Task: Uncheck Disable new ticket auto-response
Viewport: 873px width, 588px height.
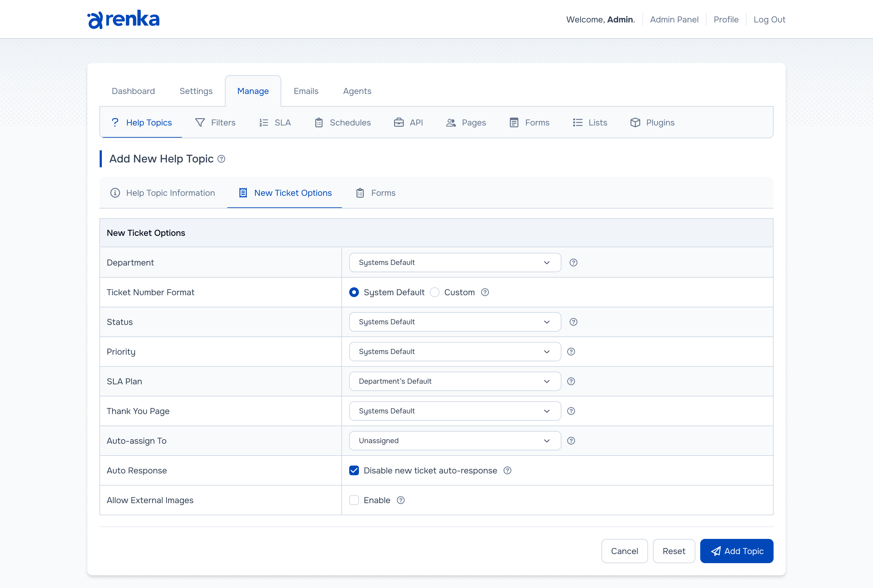Action: click(354, 470)
